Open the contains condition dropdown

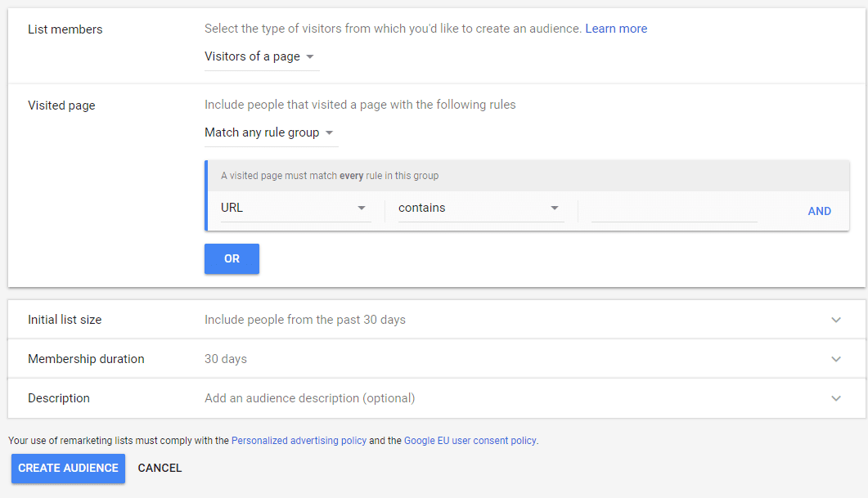pyautogui.click(x=481, y=208)
